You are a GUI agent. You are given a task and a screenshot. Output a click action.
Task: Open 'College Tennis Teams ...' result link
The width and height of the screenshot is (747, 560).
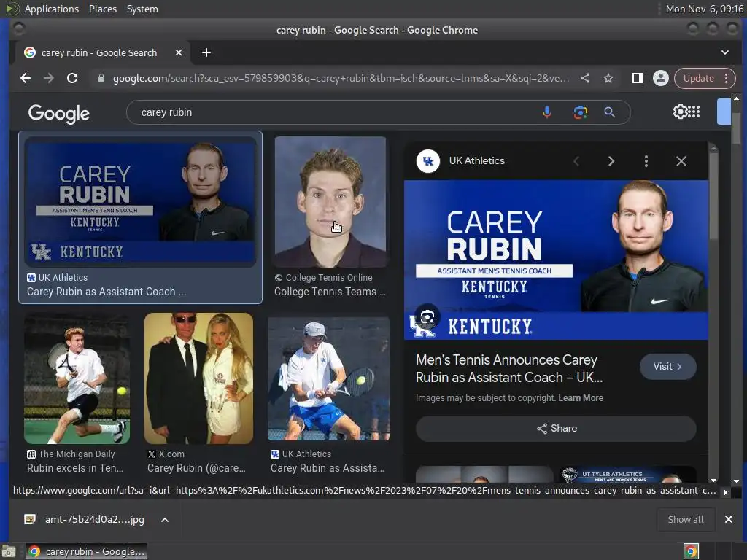[330, 292]
